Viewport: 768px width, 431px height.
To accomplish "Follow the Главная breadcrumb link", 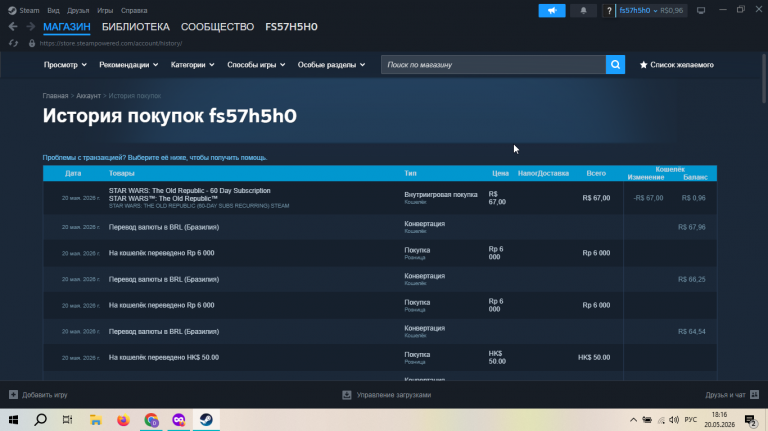I will [55, 96].
